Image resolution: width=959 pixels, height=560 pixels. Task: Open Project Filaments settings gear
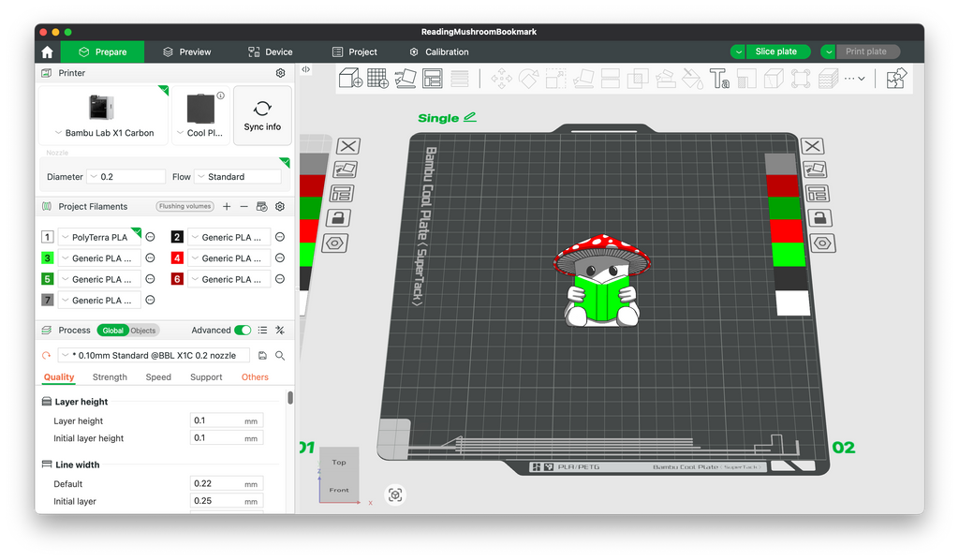pos(280,207)
